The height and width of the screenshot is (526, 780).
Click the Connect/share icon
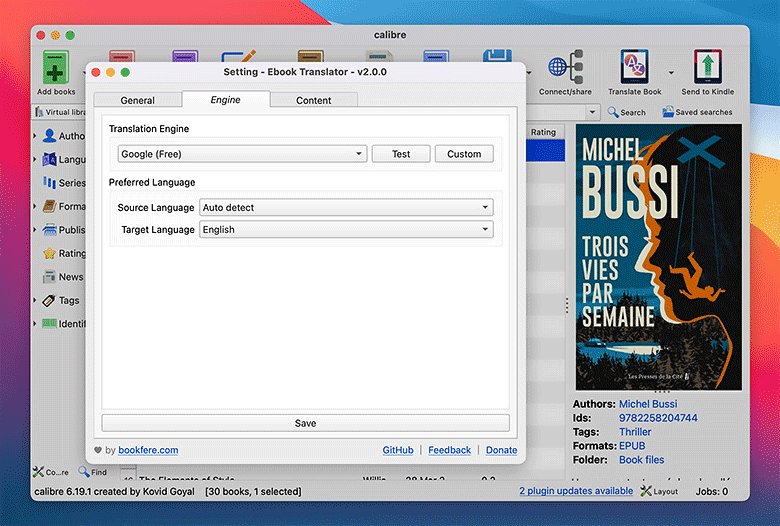(x=565, y=68)
